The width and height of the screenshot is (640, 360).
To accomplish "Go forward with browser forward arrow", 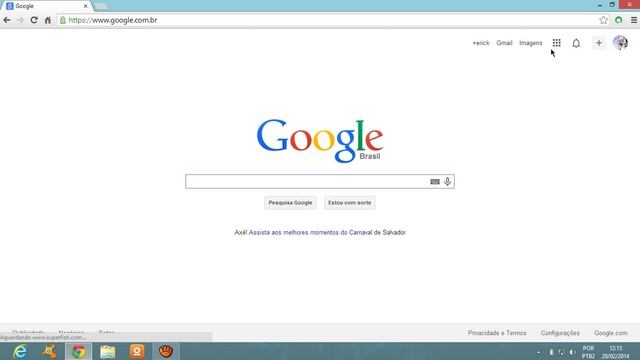I will [20, 20].
